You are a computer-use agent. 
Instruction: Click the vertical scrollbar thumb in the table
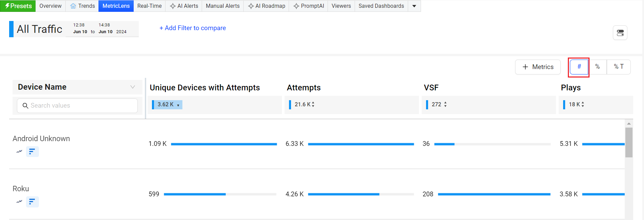(x=629, y=142)
